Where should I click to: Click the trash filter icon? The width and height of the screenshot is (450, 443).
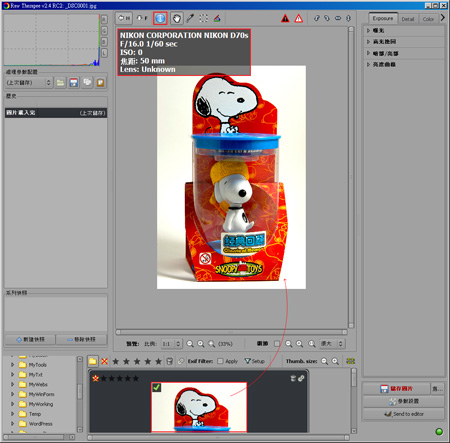pyautogui.click(x=169, y=361)
